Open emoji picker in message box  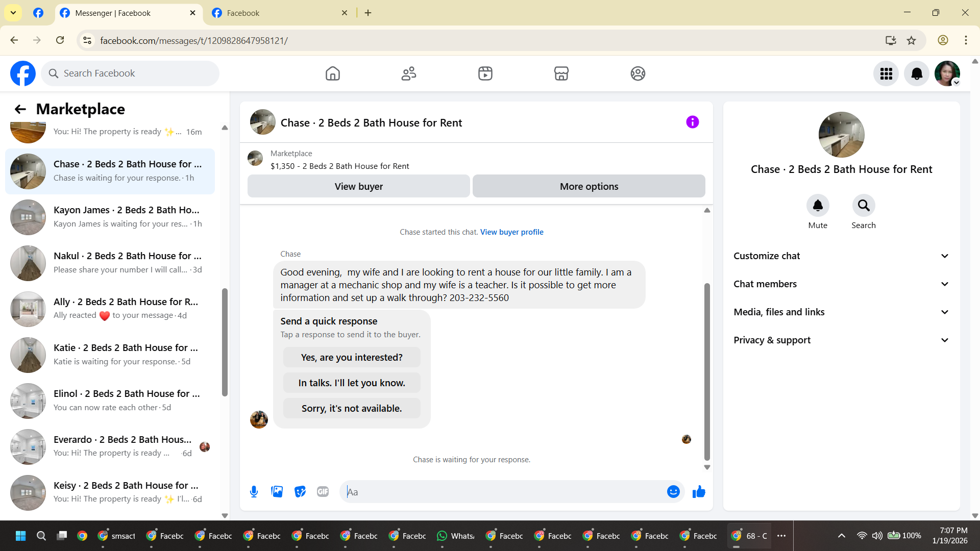coord(673,492)
